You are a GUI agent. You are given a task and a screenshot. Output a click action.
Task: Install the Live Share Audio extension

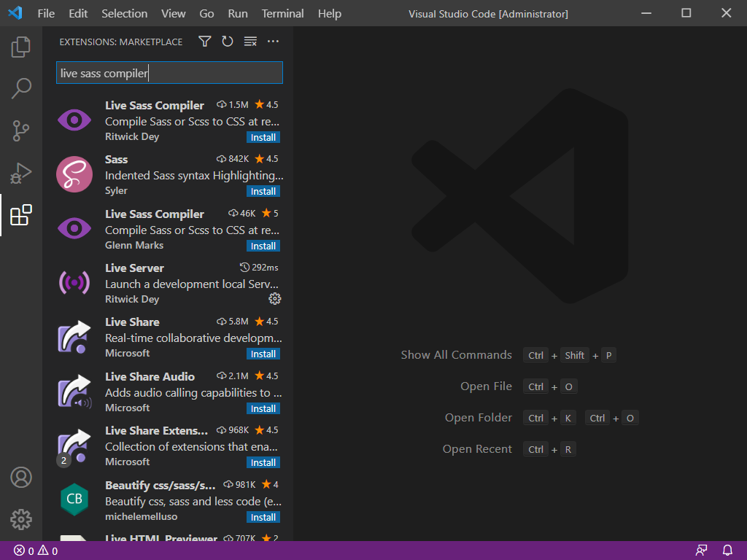pyautogui.click(x=263, y=408)
